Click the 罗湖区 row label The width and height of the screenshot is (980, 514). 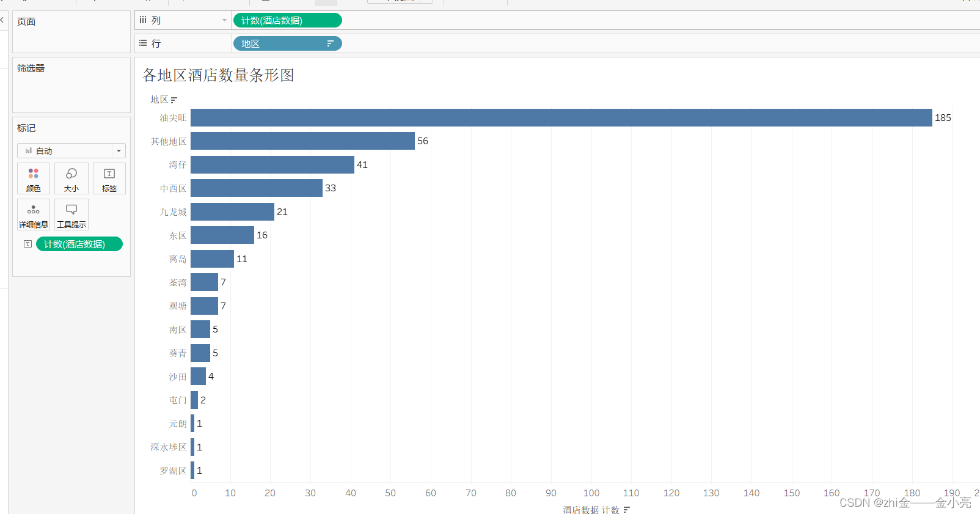173,471
